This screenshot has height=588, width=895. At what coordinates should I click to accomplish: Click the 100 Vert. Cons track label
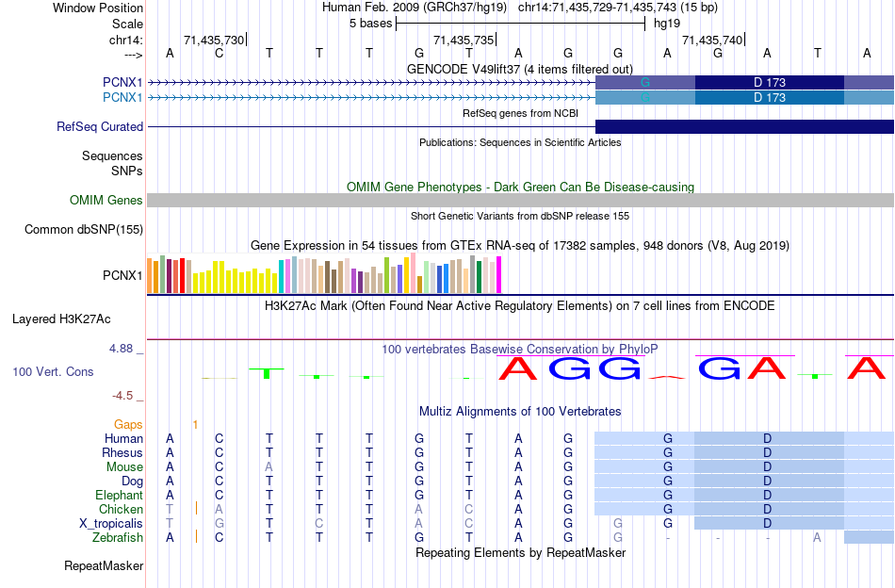tap(53, 371)
